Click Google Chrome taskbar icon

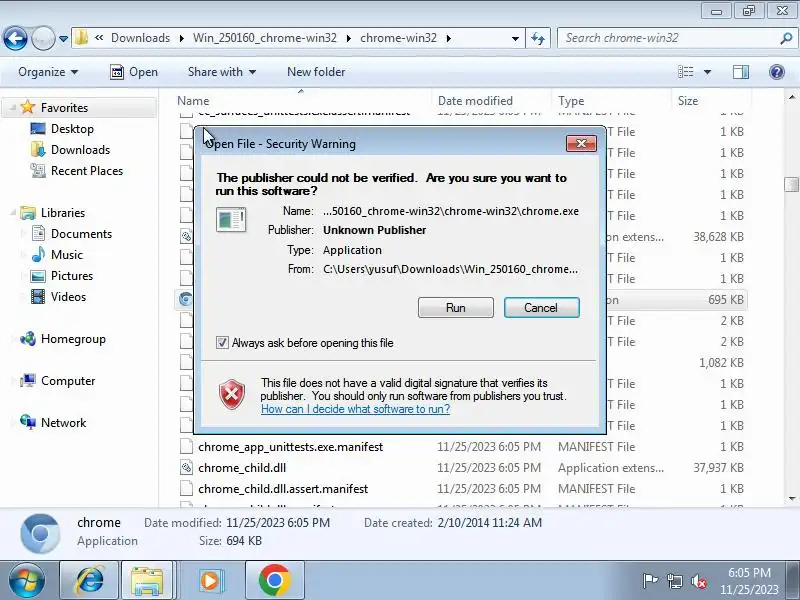(274, 580)
